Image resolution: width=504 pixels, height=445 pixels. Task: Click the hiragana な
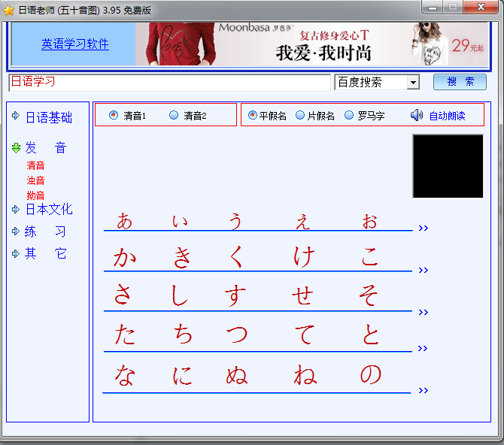pyautogui.click(x=125, y=374)
